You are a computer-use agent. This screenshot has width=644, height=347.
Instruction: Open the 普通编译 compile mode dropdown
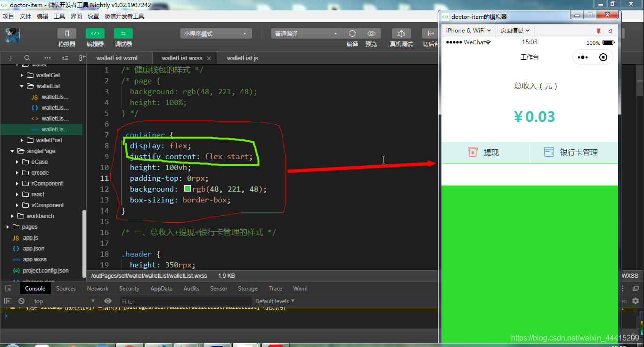pyautogui.click(x=307, y=34)
